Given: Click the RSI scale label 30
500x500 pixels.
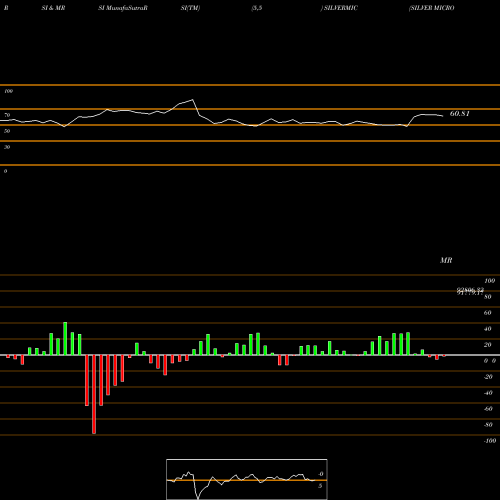Looking at the screenshot, I should click(7, 147).
